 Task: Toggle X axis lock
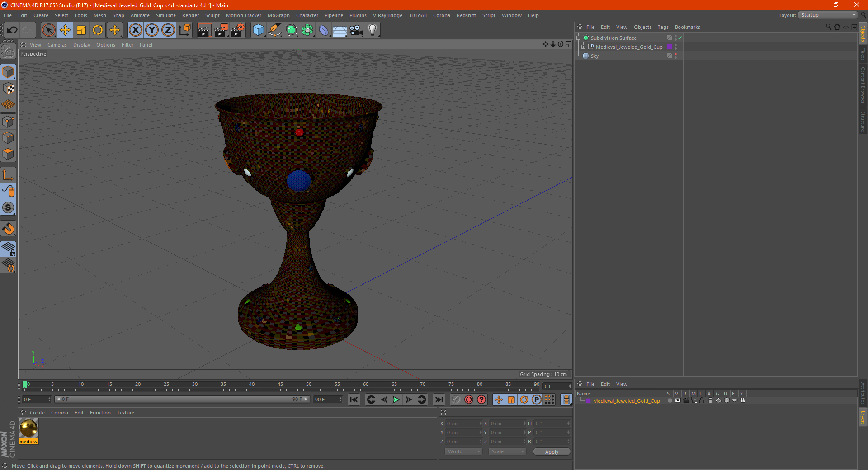pyautogui.click(x=135, y=30)
